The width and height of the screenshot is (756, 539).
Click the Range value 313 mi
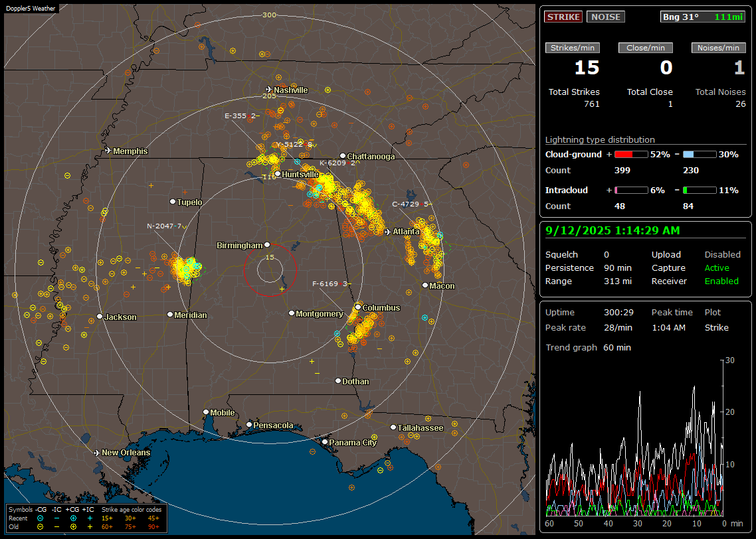[x=618, y=281]
